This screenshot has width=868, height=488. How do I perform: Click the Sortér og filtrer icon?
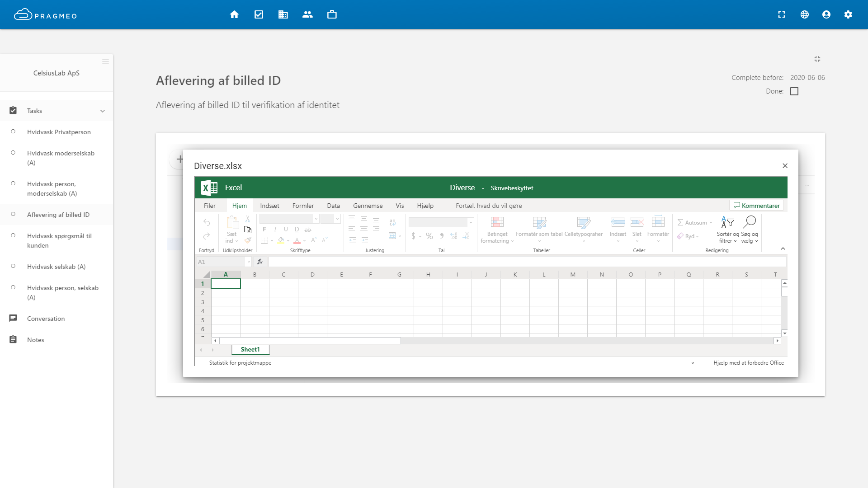coord(727,222)
